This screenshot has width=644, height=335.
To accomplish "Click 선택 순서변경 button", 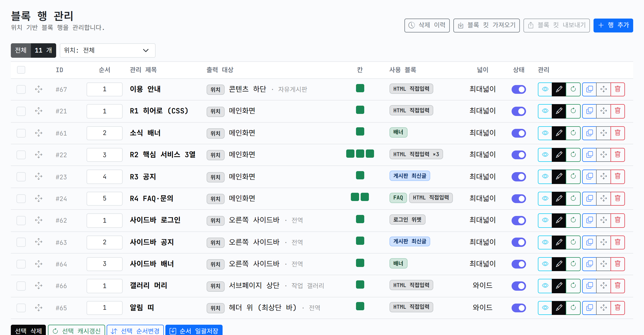I will coord(135,330).
